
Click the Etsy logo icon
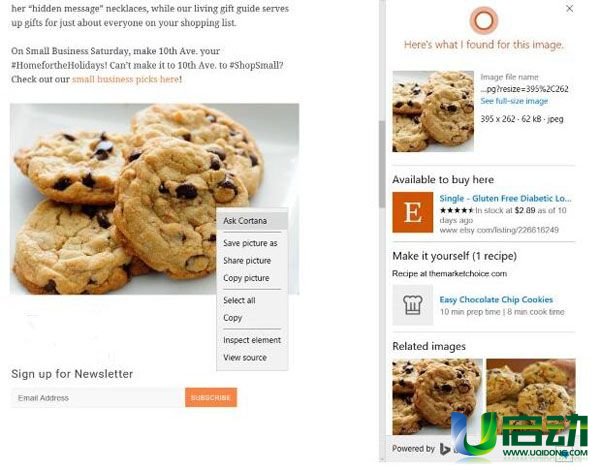tap(412, 212)
